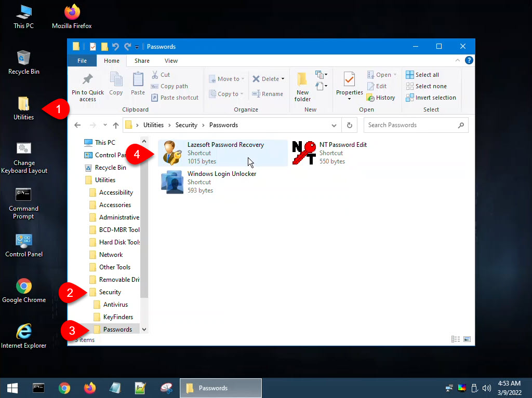Screen dimensions: 532x398
Task: Click Chrome icon in taskbar
Action: tap(64, 388)
